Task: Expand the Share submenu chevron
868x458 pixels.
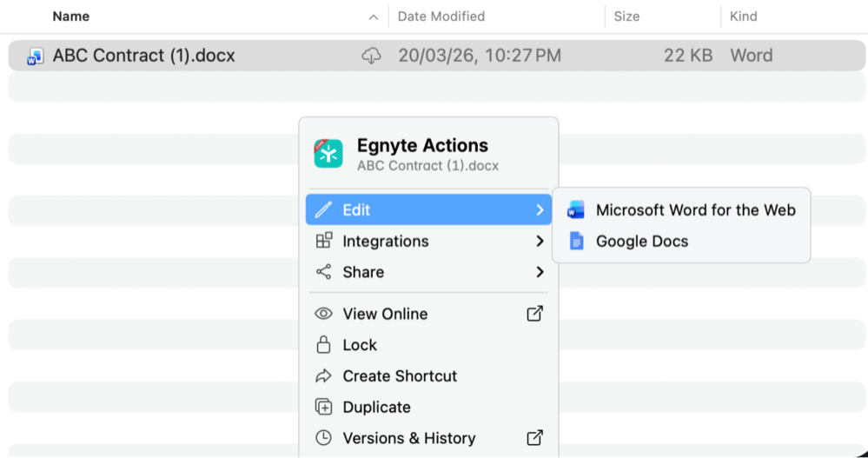Action: [540, 272]
